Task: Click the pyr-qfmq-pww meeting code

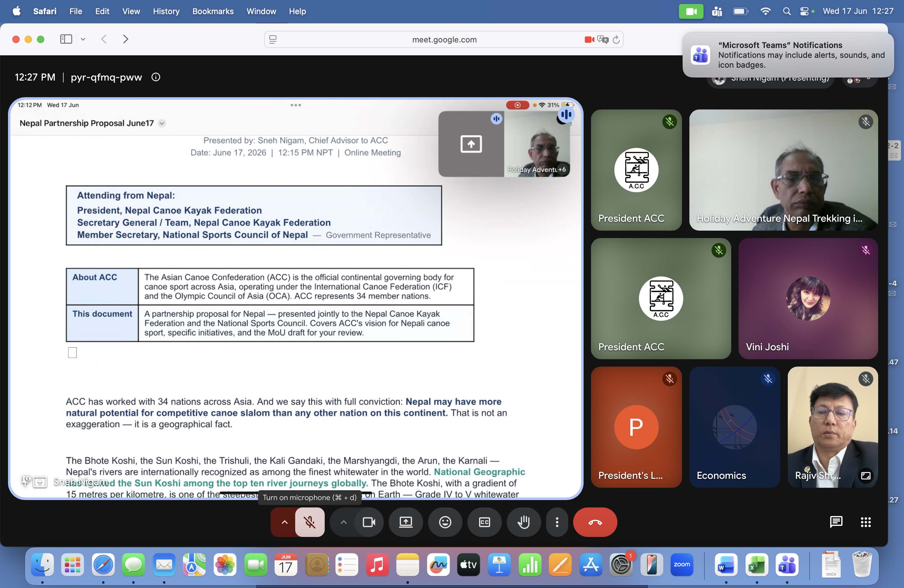Action: (106, 77)
